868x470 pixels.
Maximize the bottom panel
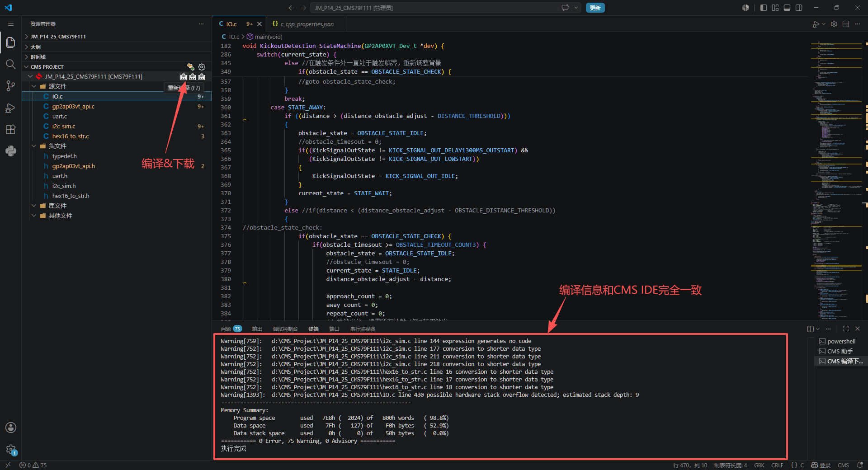click(846, 329)
